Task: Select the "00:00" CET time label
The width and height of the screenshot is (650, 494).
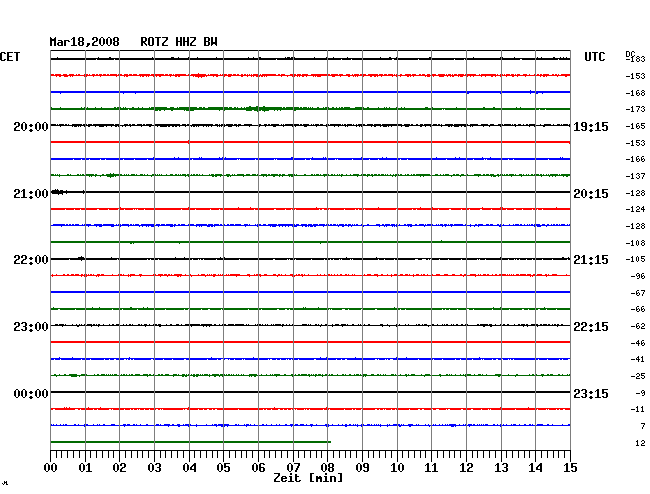Action: (x=31, y=393)
